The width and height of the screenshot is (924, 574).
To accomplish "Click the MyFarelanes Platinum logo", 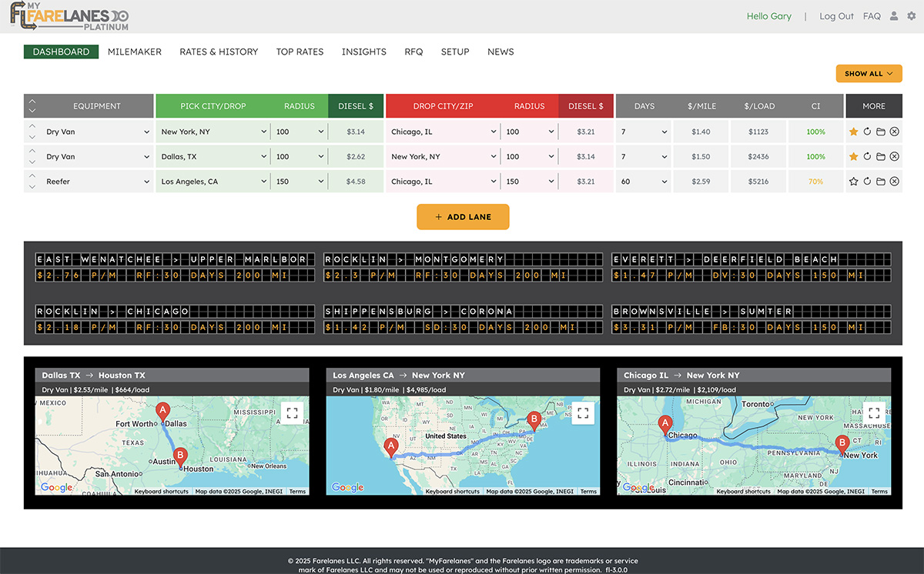I will pos(69,16).
